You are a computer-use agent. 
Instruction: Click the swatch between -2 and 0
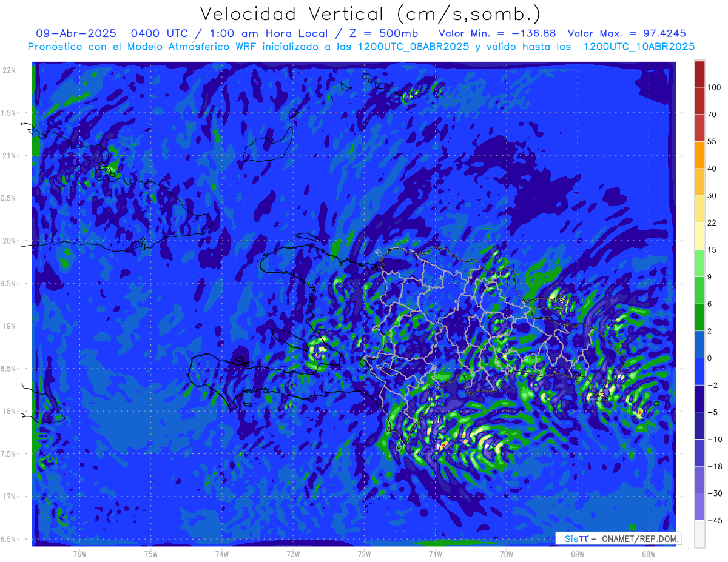pos(699,372)
